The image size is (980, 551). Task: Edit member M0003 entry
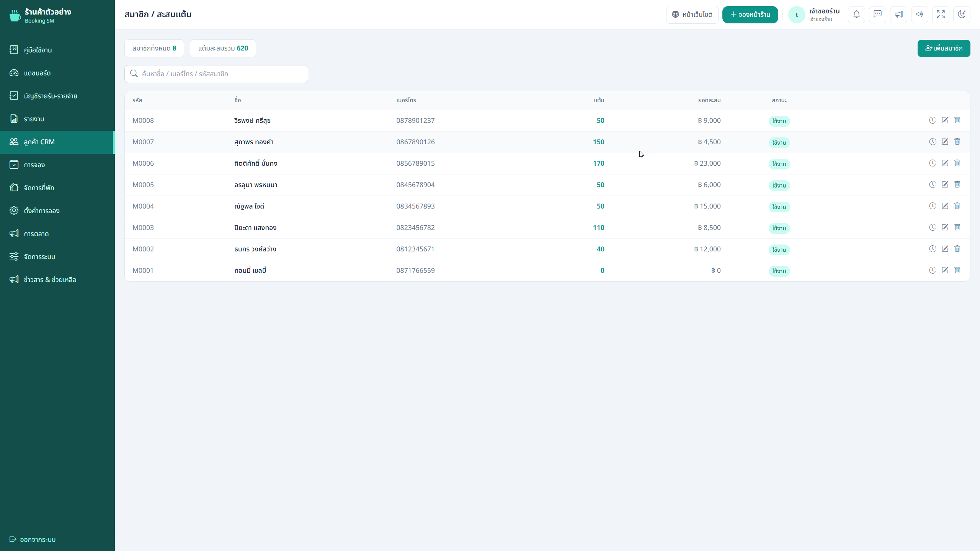(x=945, y=227)
